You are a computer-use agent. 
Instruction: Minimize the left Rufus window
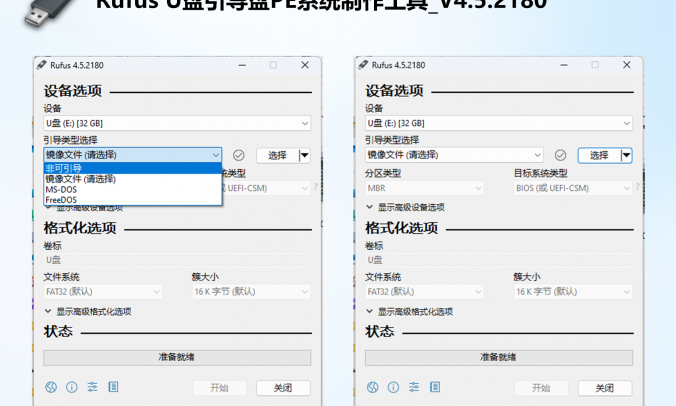pyautogui.click(x=242, y=65)
